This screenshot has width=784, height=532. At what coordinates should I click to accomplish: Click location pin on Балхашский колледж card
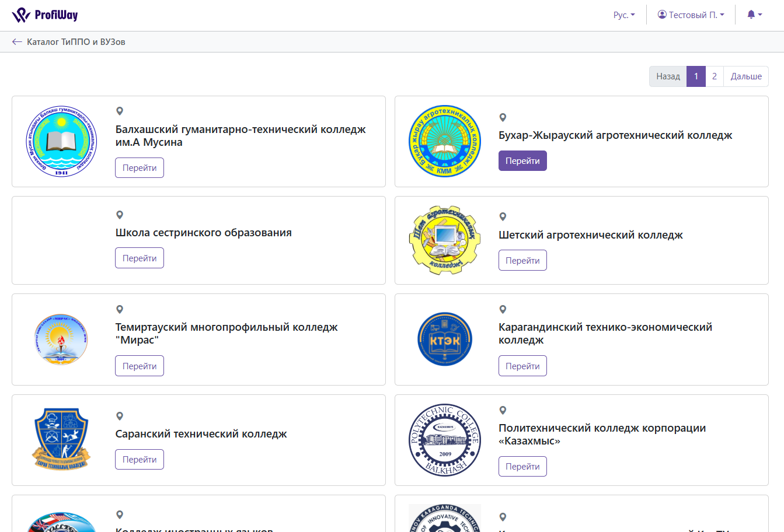click(x=120, y=111)
